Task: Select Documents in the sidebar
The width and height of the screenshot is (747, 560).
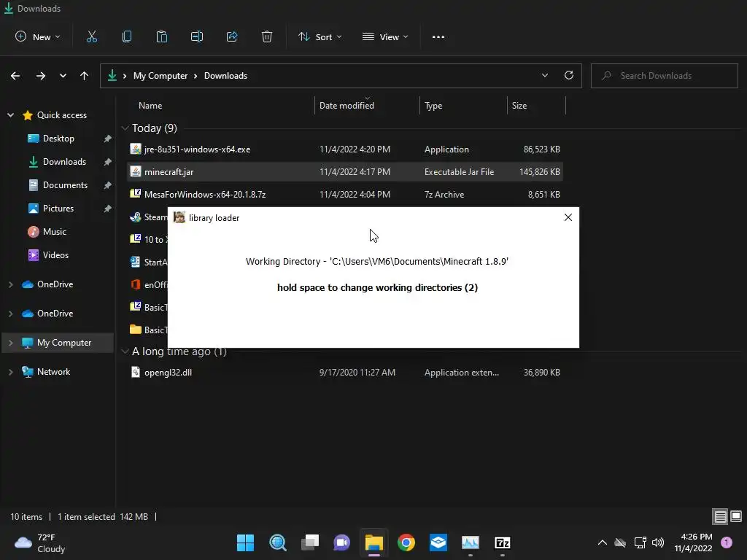Action: coord(65,185)
